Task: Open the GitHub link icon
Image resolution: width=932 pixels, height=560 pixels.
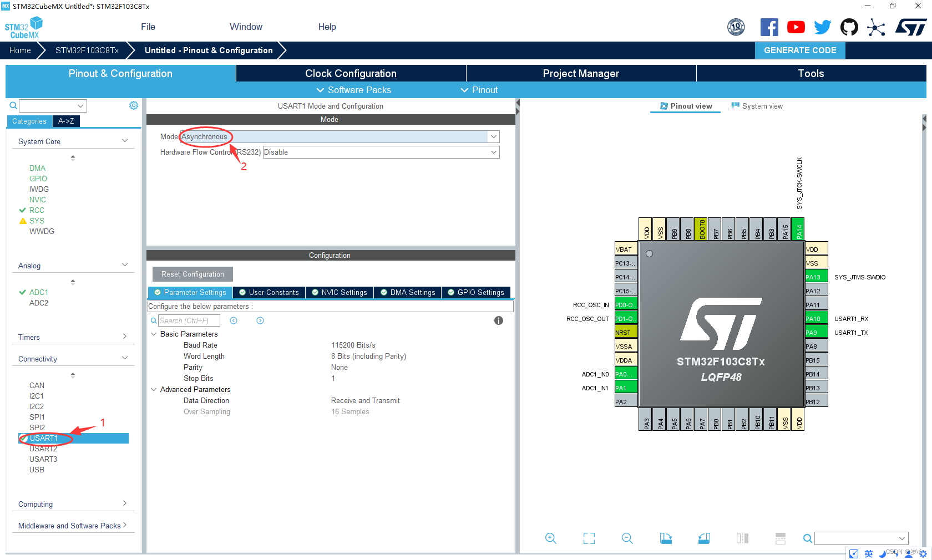Action: 849,27
